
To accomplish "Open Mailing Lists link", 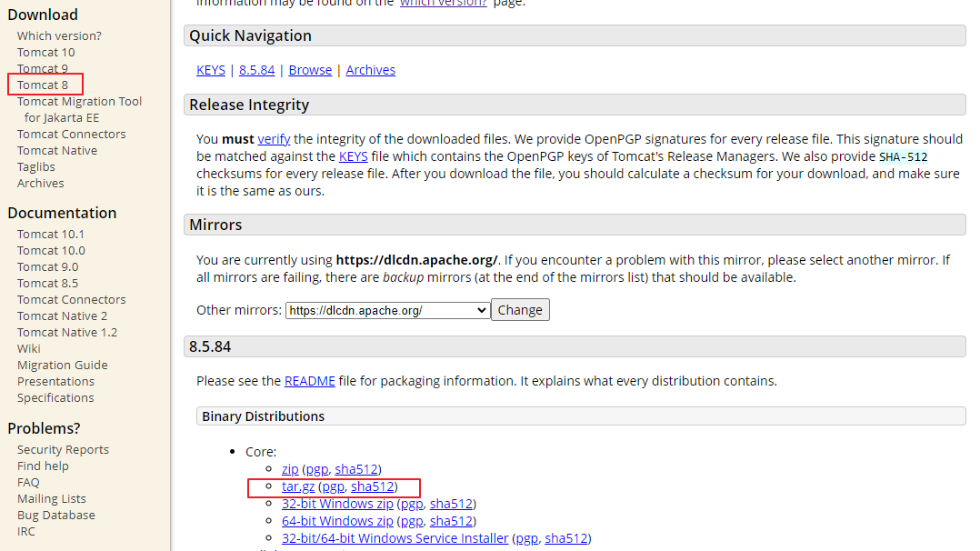I will coord(51,498).
